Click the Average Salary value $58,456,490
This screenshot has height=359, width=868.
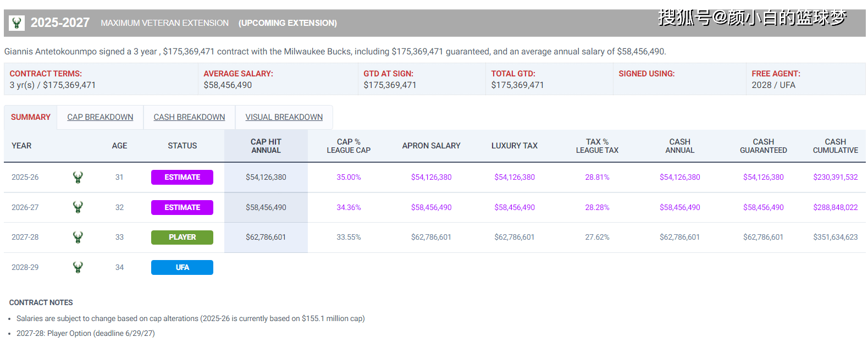pyautogui.click(x=228, y=85)
